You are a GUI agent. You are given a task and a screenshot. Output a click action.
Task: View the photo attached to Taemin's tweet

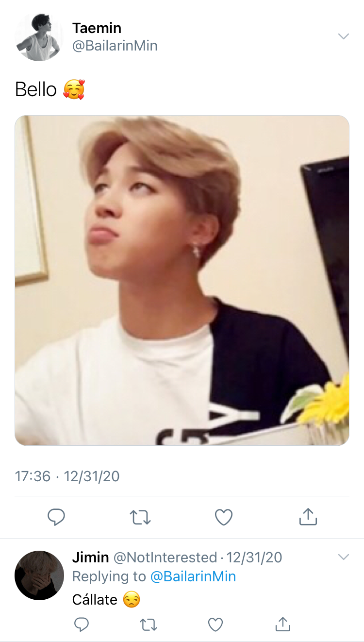point(182,280)
